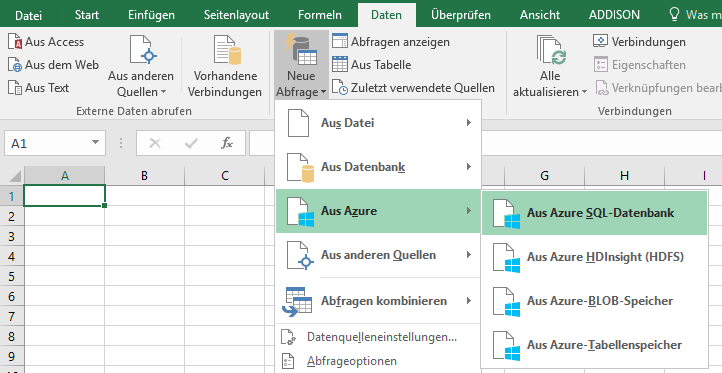722x373 pixels.
Task: Open Aus anderen Quellen submenu in menu
Action: click(x=378, y=255)
